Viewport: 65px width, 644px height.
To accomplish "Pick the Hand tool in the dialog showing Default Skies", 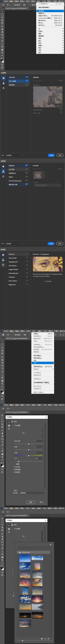I will tap(9, 529).
